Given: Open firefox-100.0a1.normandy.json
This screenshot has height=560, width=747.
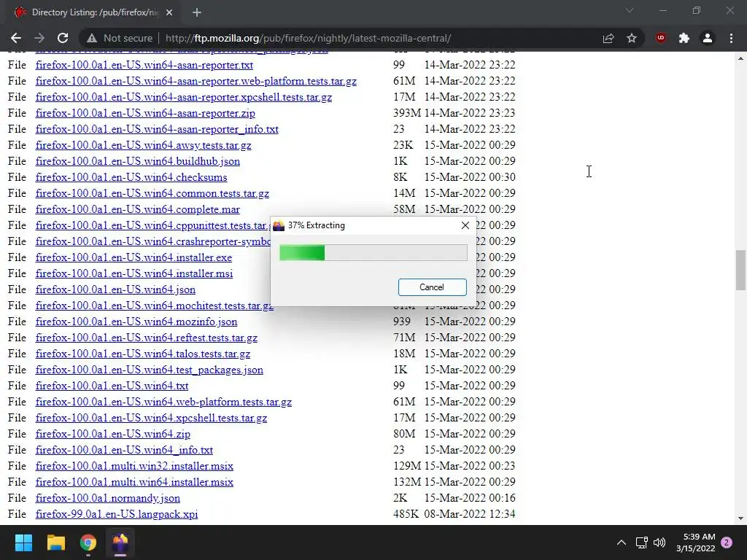Looking at the screenshot, I should point(108,499).
